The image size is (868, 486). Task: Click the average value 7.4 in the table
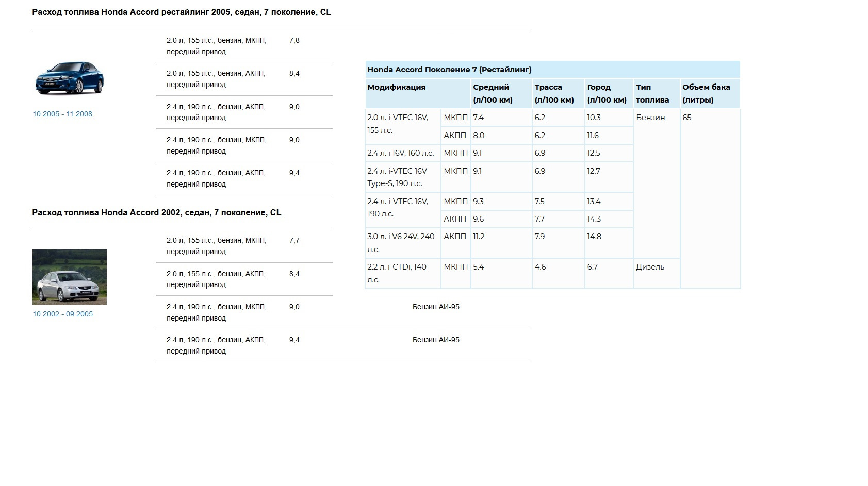click(x=479, y=118)
